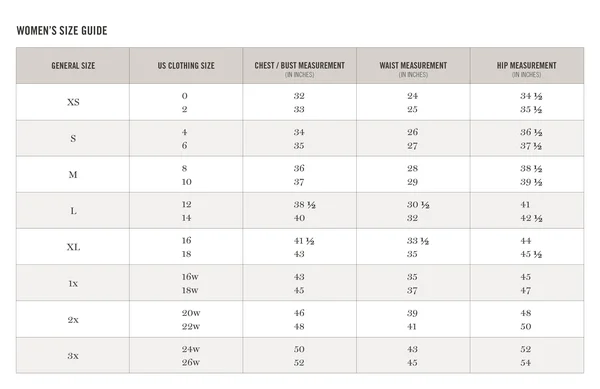Screen dimensions: 600x389
Task: Click the 33 ½ waist measurement value
Action: [418, 241]
